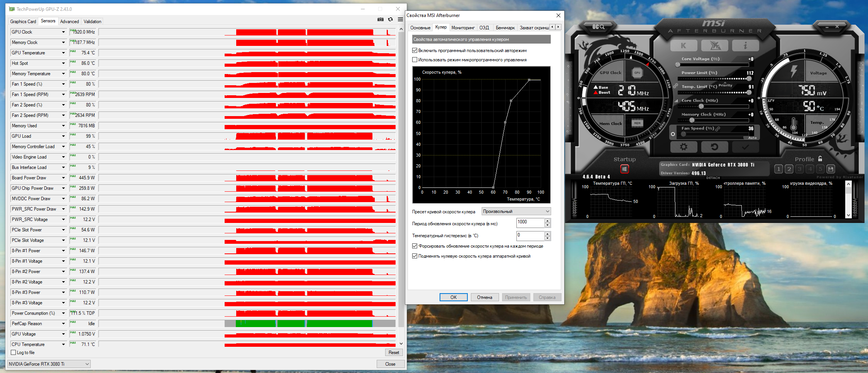Click the GPU-Z refresh icon
Screen dimensions: 868x373
coord(391,19)
